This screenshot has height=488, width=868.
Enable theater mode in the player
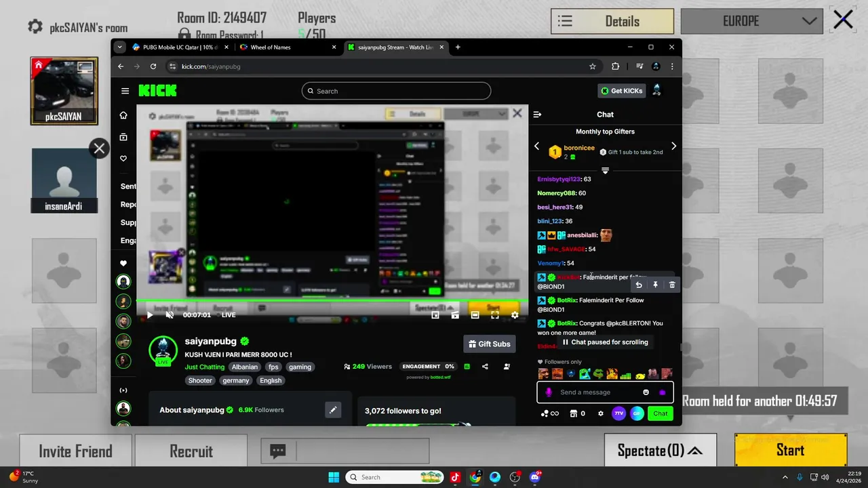pos(475,315)
